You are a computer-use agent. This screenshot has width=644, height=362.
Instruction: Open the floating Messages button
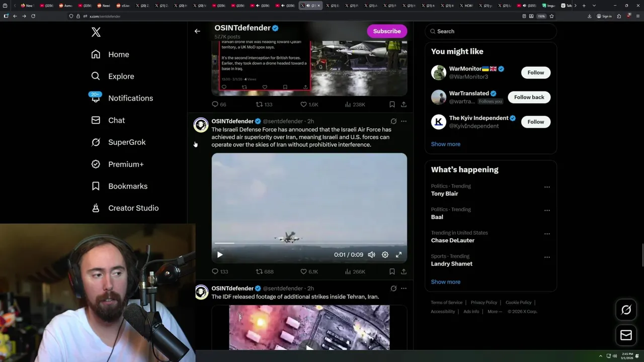[626, 335]
